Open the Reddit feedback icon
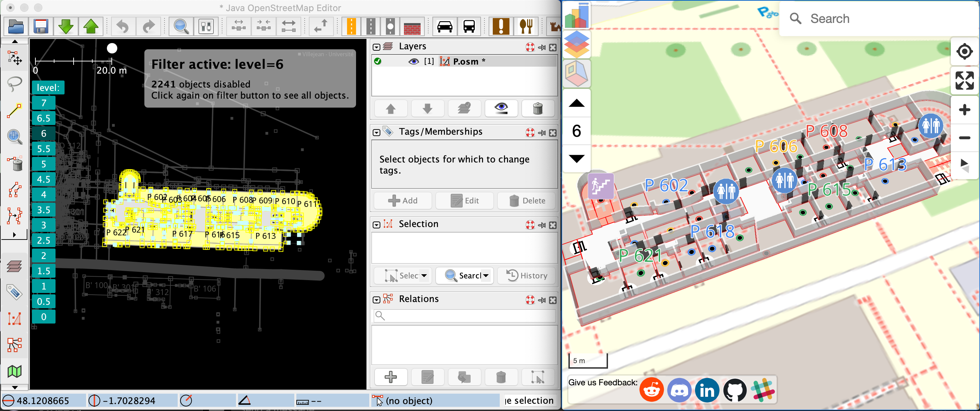The width and height of the screenshot is (980, 411). click(x=651, y=390)
